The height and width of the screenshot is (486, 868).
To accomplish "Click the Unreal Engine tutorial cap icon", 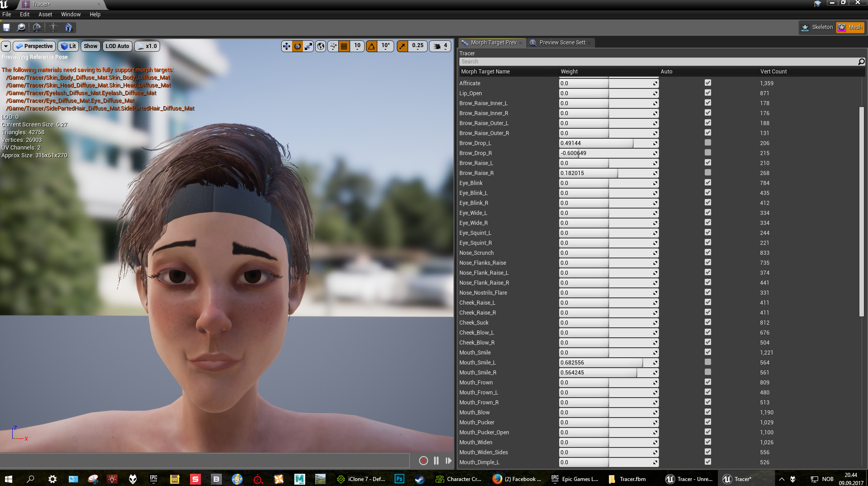I will point(817,4).
